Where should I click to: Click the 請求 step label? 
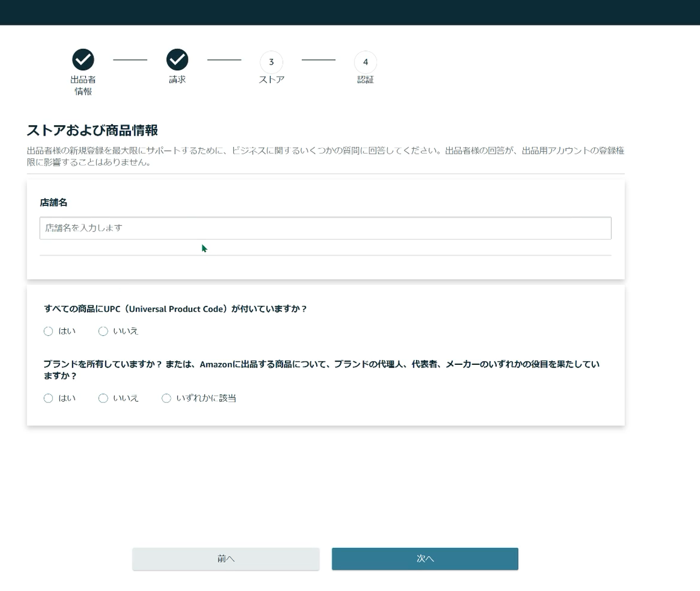(177, 80)
